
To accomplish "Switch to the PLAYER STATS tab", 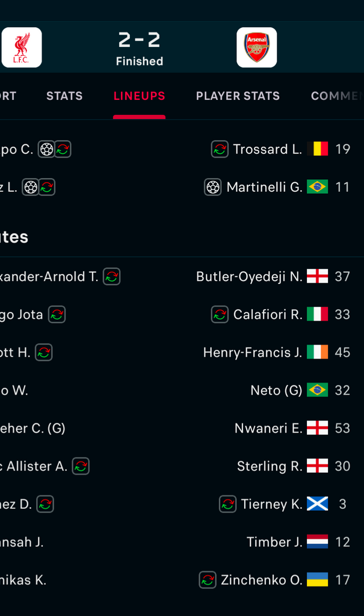I will tap(238, 96).
